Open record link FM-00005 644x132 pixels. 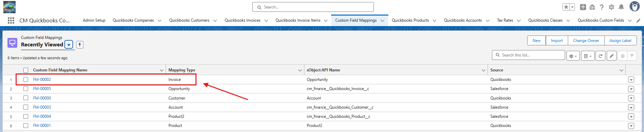coord(42,89)
